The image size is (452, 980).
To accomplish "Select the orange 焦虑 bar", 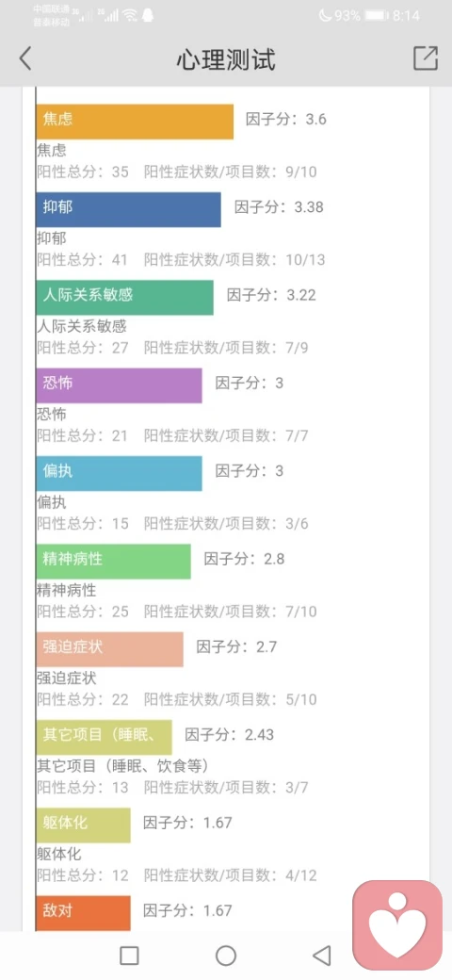I will 135,122.
